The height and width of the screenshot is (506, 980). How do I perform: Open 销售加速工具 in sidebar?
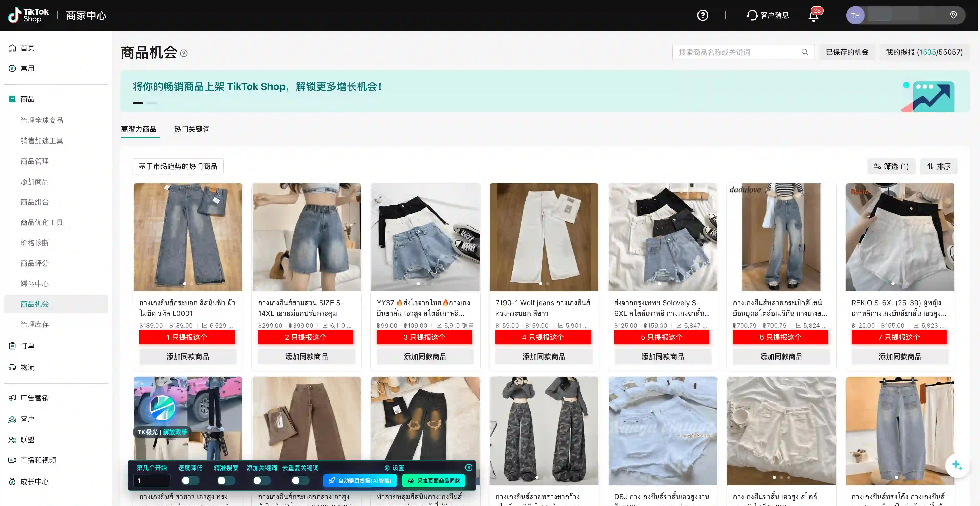(42, 141)
